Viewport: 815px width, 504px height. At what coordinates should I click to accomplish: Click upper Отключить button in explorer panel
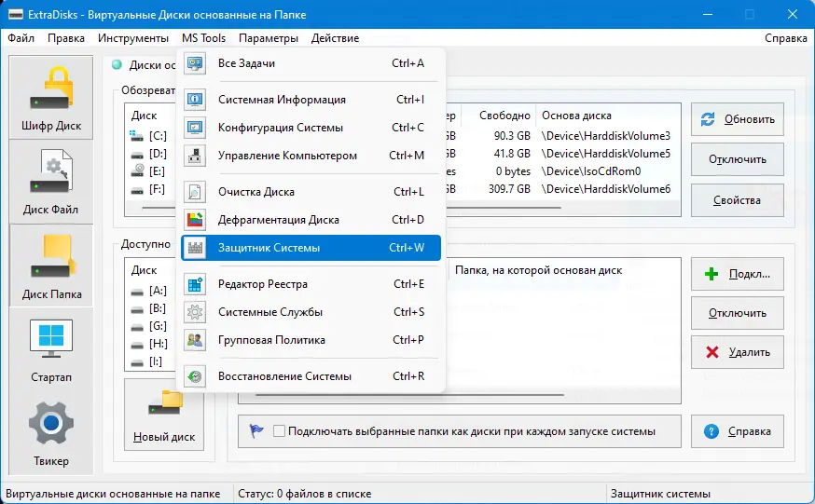[737, 159]
